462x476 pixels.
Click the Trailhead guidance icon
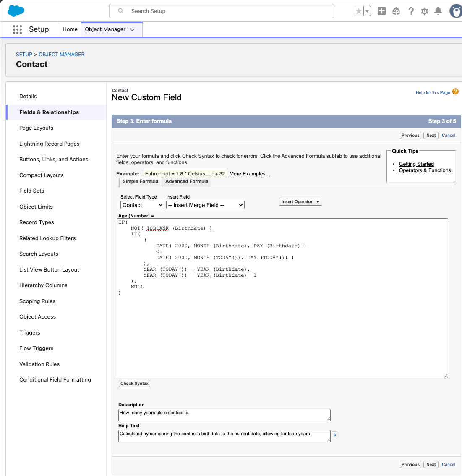[396, 11]
